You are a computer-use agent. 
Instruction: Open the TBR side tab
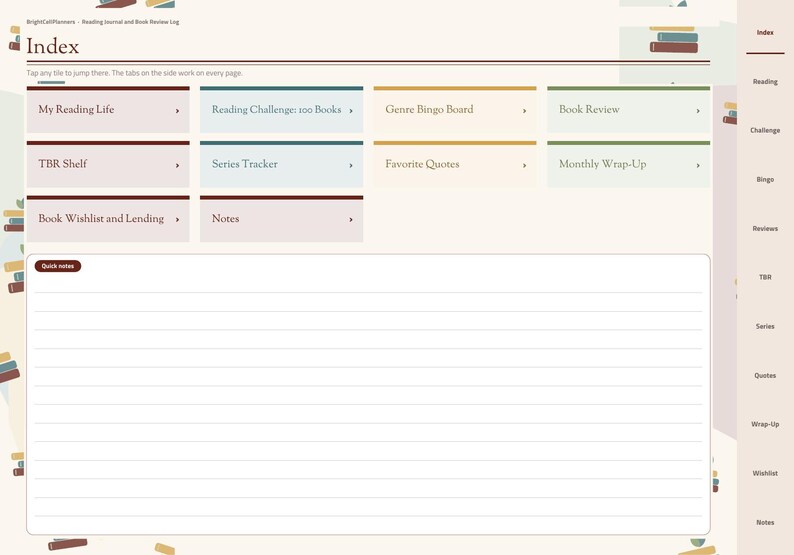coord(765,277)
